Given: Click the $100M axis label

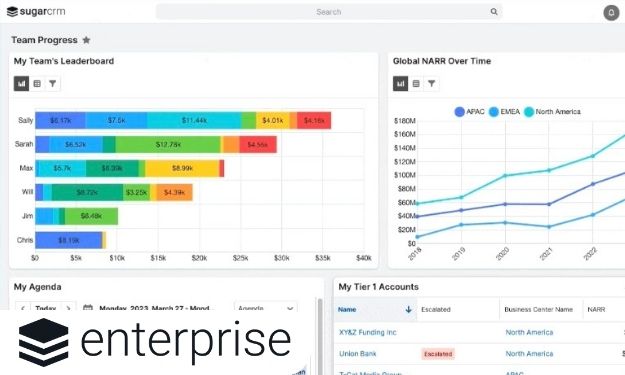Looking at the screenshot, I should click(x=405, y=175).
